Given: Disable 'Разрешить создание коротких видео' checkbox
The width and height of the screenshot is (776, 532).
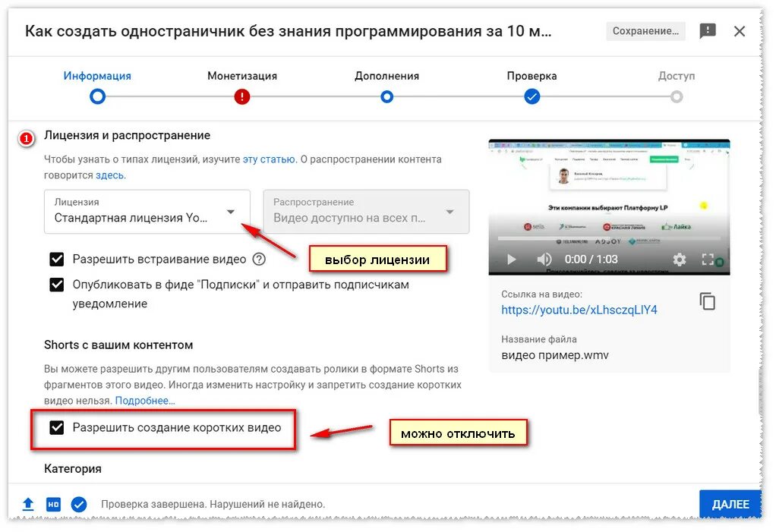Looking at the screenshot, I should coord(57,428).
